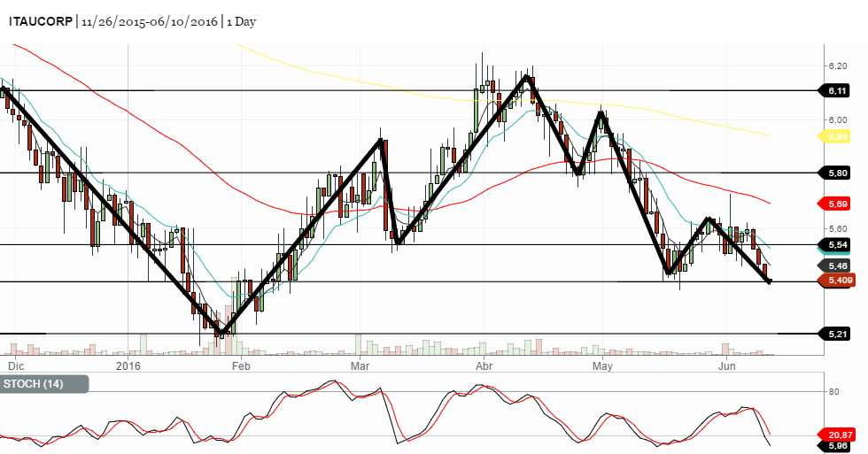Viewport: 868px width, 454px height.
Task: Click the 6,20 price axis label
Action: [838, 65]
